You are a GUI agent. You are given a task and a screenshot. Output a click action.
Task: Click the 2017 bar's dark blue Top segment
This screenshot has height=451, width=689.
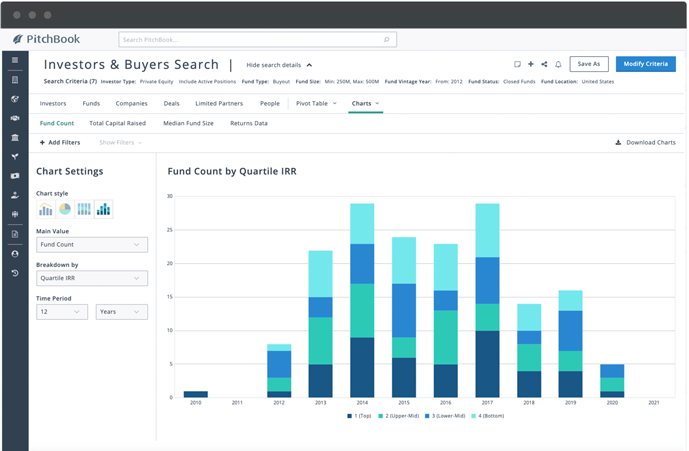pyautogui.click(x=487, y=364)
